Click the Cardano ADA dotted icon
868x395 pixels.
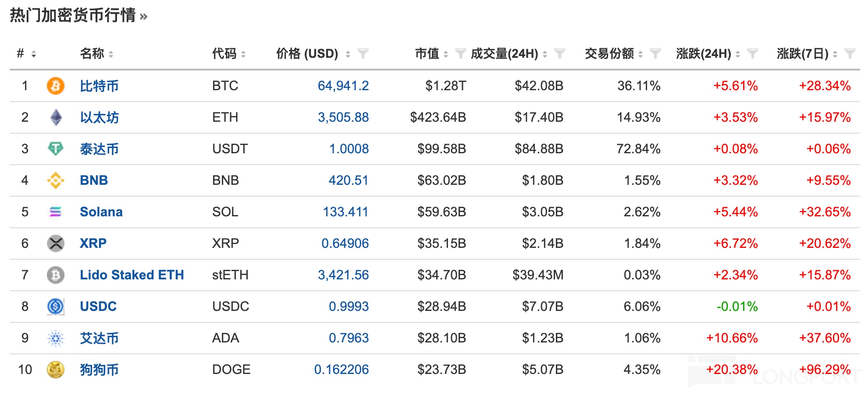point(56,338)
